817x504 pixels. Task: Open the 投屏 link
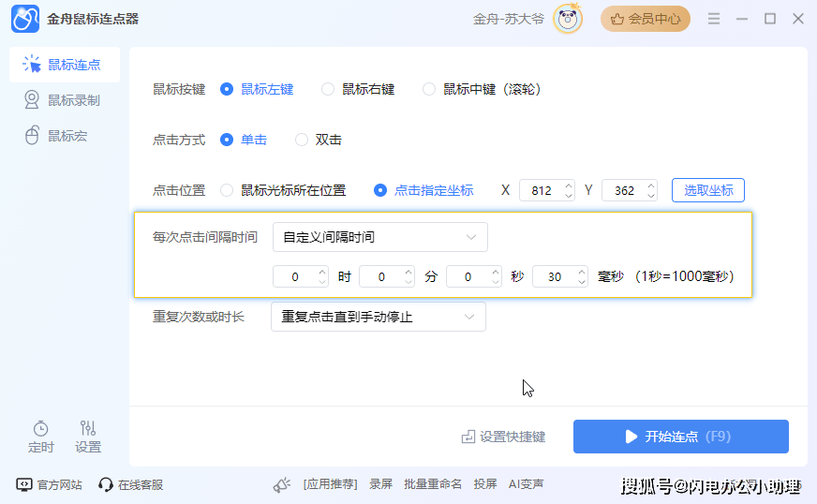coord(485,484)
